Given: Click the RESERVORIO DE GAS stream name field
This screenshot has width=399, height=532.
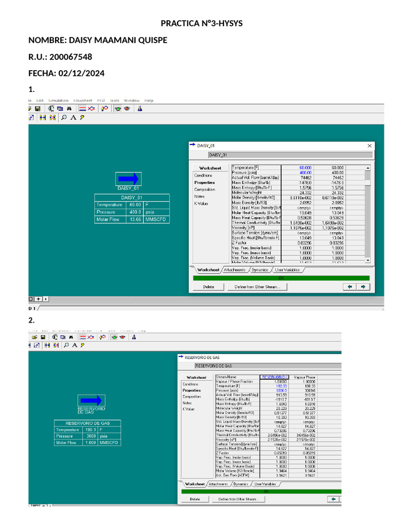Looking at the screenshot, I should click(268, 366).
